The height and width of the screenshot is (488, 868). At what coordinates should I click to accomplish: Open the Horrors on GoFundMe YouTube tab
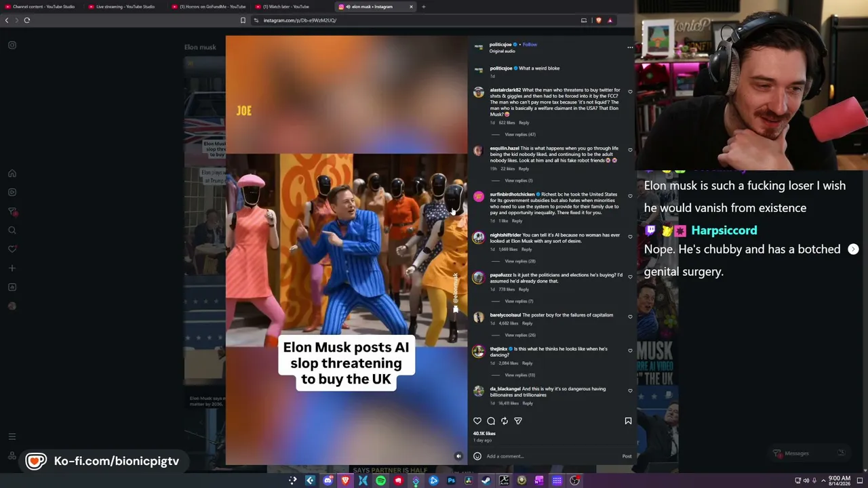point(208,7)
